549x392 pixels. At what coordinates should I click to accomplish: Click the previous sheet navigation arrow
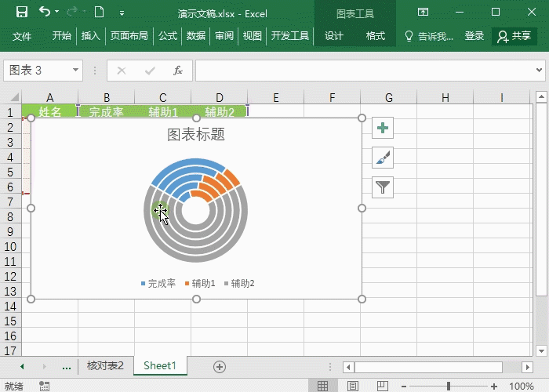(x=22, y=366)
